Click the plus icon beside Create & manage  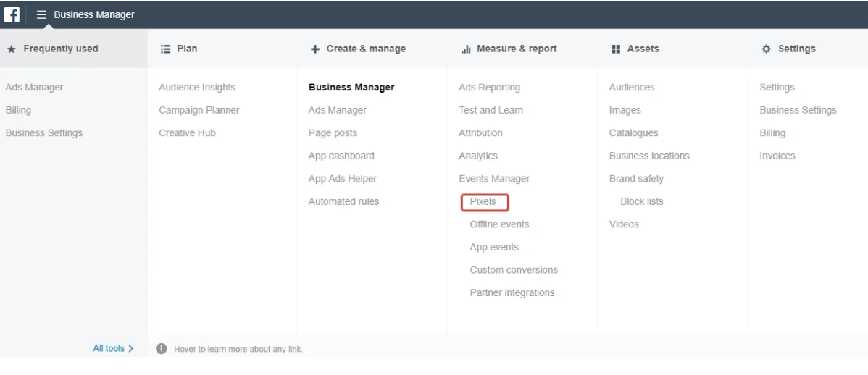tap(315, 49)
